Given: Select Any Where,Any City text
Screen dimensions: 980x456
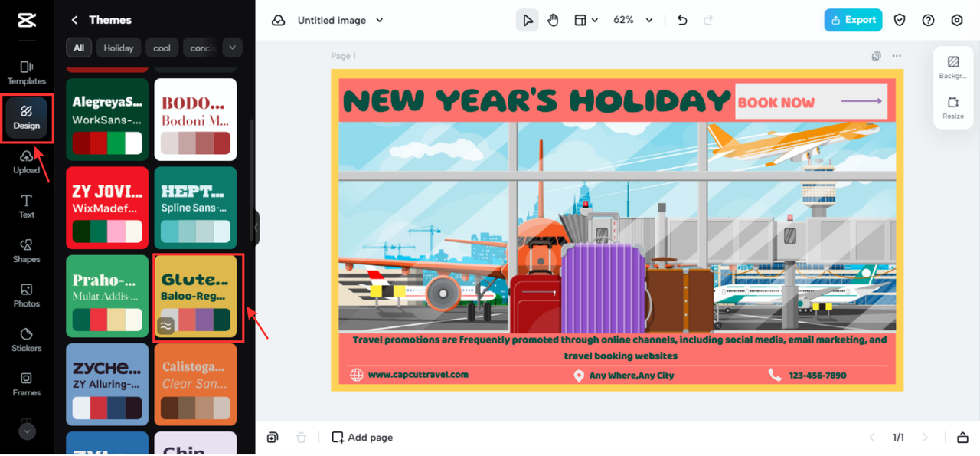Looking at the screenshot, I should 632,376.
